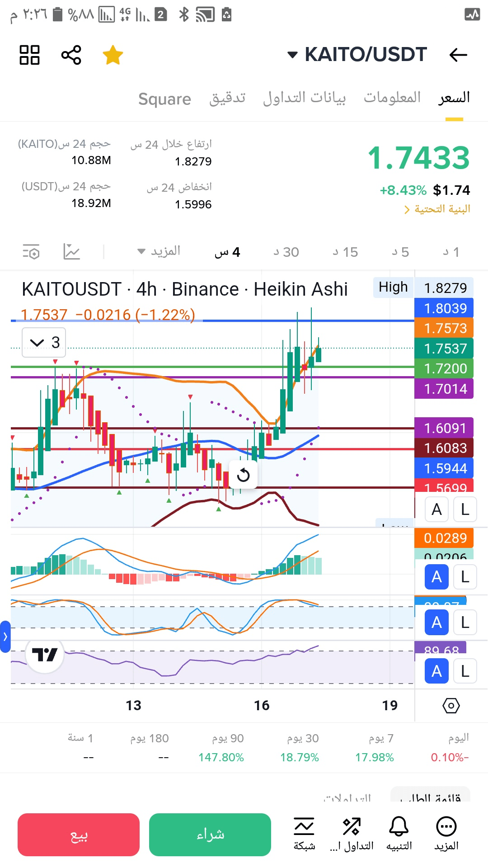Tap the screen cast status icon
The width and height of the screenshot is (488, 868).
(205, 14)
